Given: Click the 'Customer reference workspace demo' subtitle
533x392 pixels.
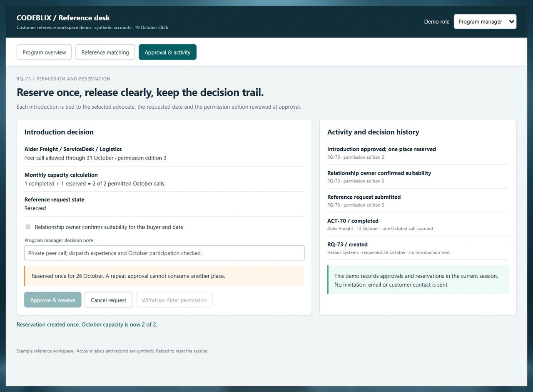Looking at the screenshot, I should [x=92, y=27].
